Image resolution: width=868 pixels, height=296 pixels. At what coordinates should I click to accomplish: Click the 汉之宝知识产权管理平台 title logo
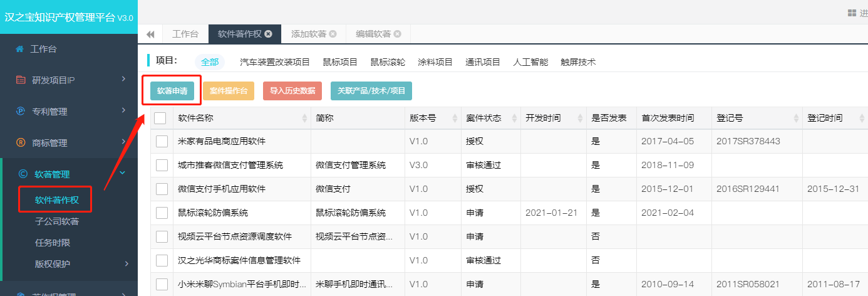pos(69,17)
